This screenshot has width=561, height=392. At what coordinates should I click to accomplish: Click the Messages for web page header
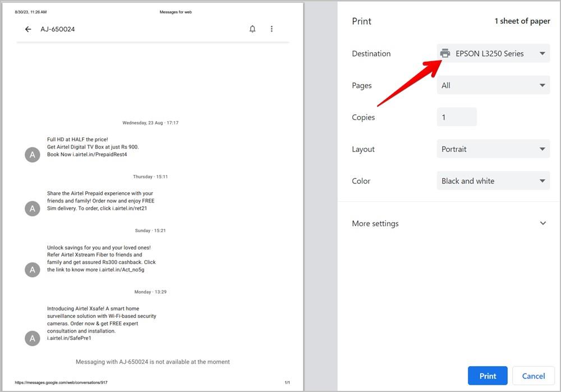point(176,12)
